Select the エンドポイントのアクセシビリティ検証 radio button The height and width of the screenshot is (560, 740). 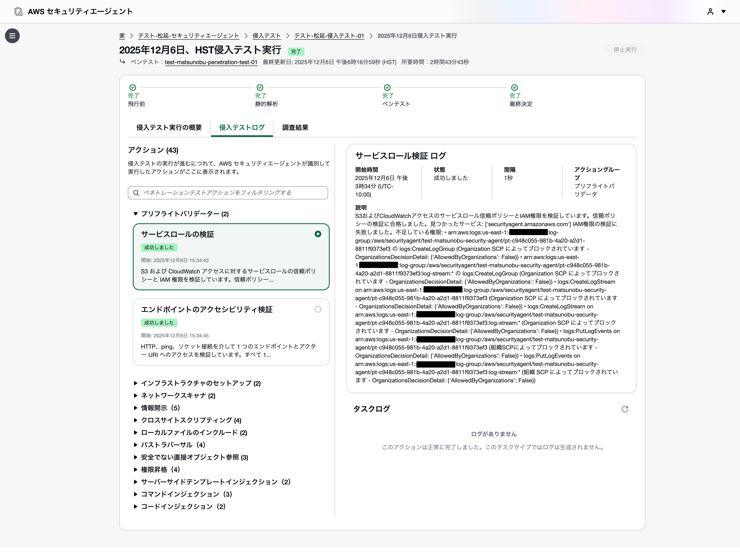coord(318,309)
